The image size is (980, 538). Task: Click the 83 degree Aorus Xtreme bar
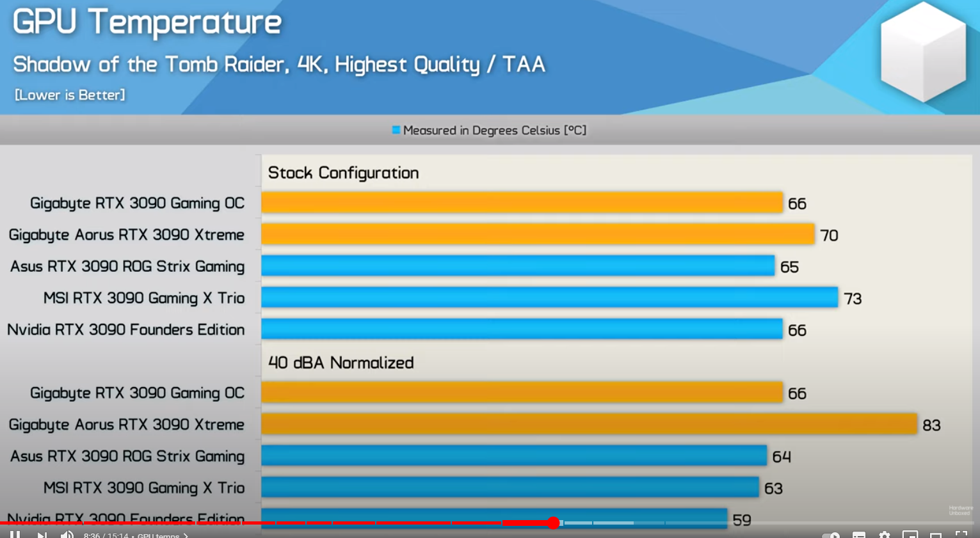(x=589, y=424)
